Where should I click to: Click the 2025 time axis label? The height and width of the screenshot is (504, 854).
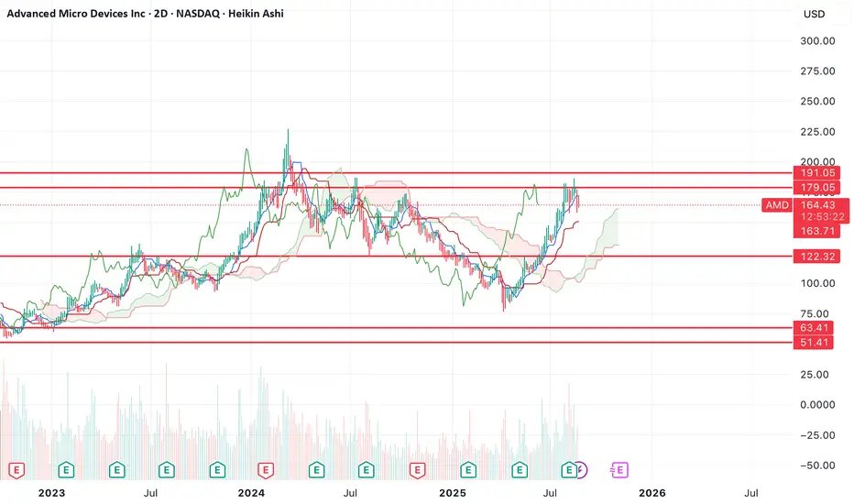pyautogui.click(x=453, y=493)
